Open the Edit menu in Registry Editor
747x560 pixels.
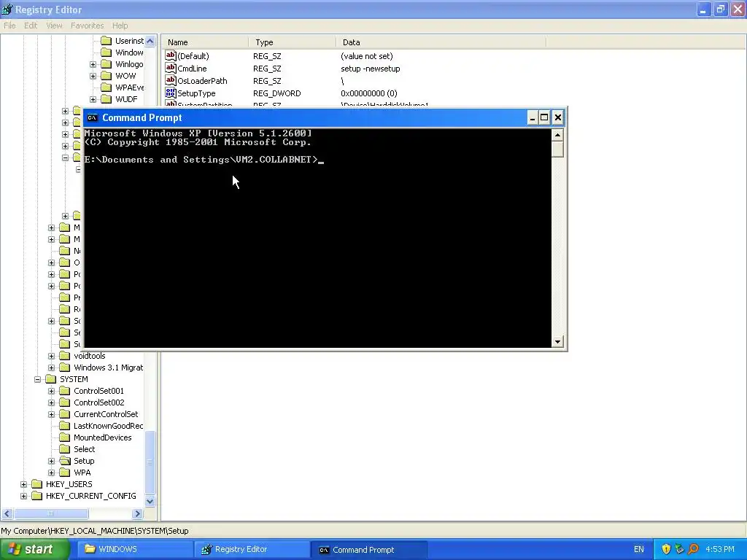pyautogui.click(x=31, y=26)
